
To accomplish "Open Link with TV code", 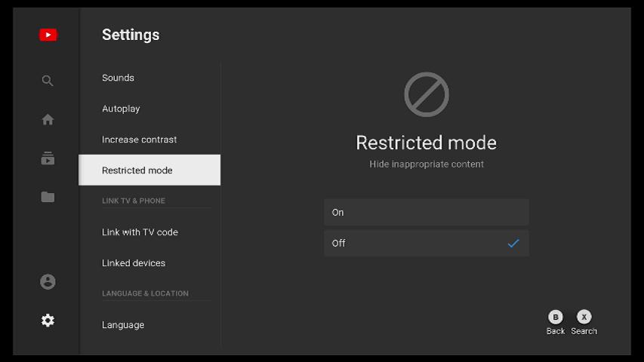I will (x=140, y=232).
